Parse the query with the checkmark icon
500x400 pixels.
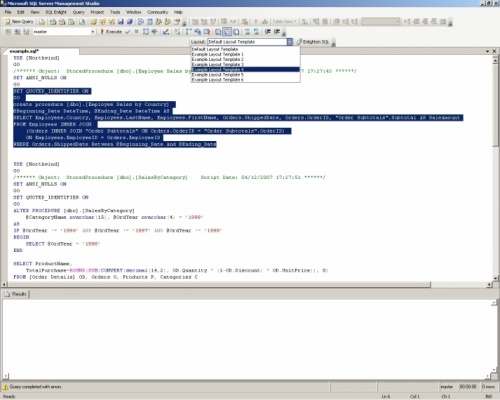128,32
